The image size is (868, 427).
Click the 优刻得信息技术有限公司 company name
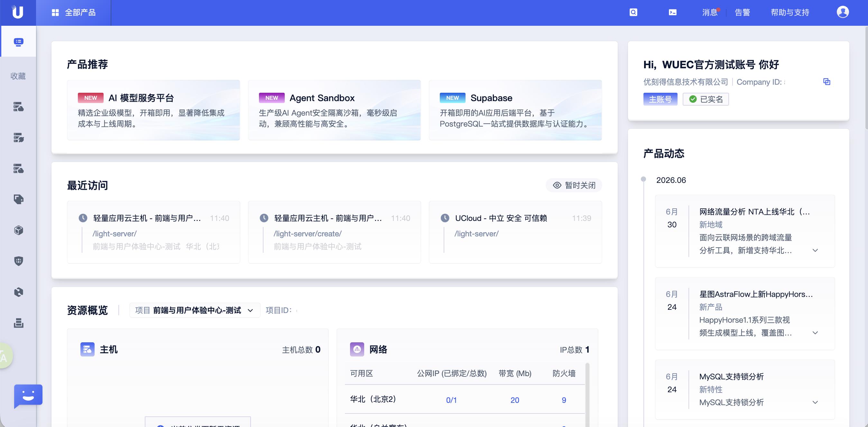[685, 82]
